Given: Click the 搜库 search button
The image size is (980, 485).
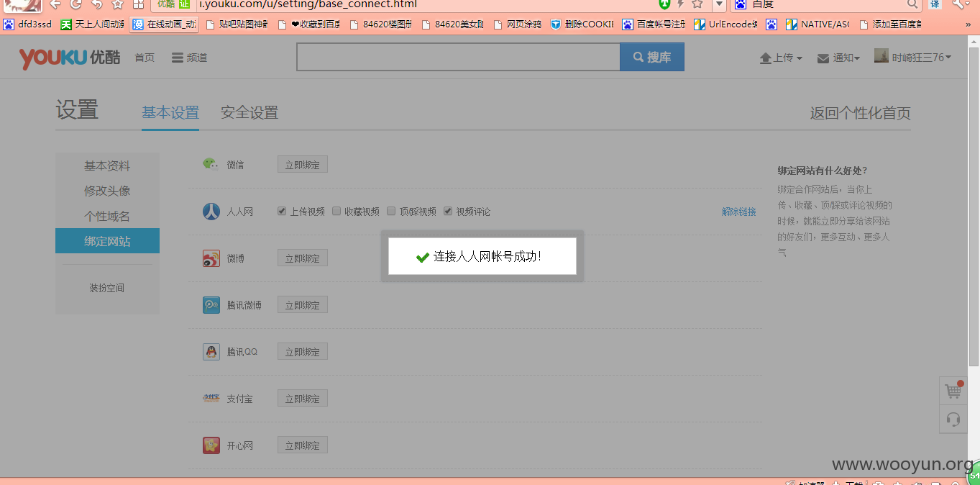Looking at the screenshot, I should (x=652, y=57).
